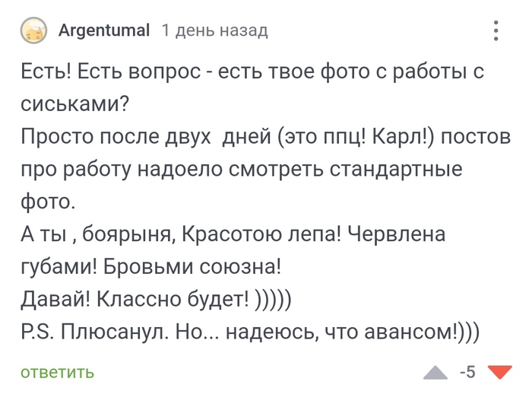This screenshot has height=407, width=532.
Task: Click the first line starting "Есть! Есть вопрос"
Action: [252, 72]
